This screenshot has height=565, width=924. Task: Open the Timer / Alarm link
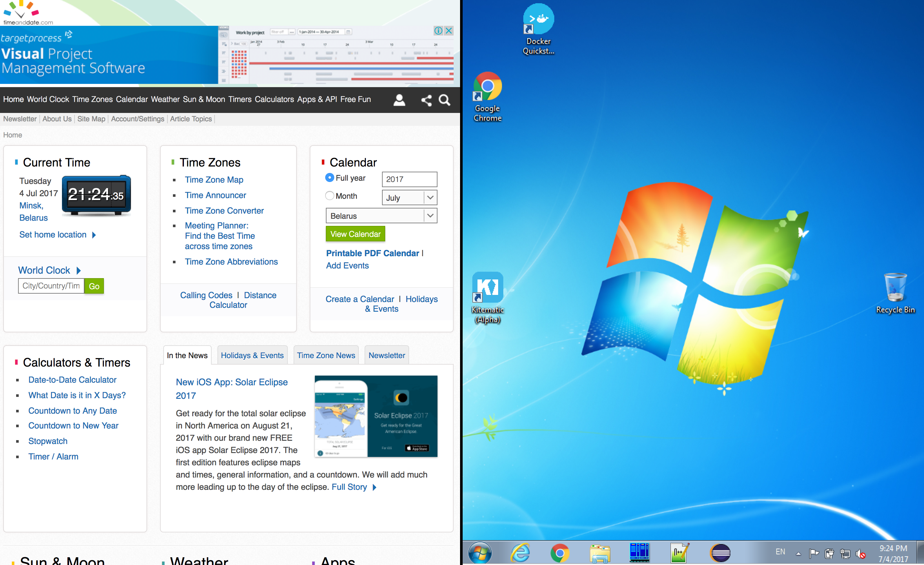click(53, 457)
